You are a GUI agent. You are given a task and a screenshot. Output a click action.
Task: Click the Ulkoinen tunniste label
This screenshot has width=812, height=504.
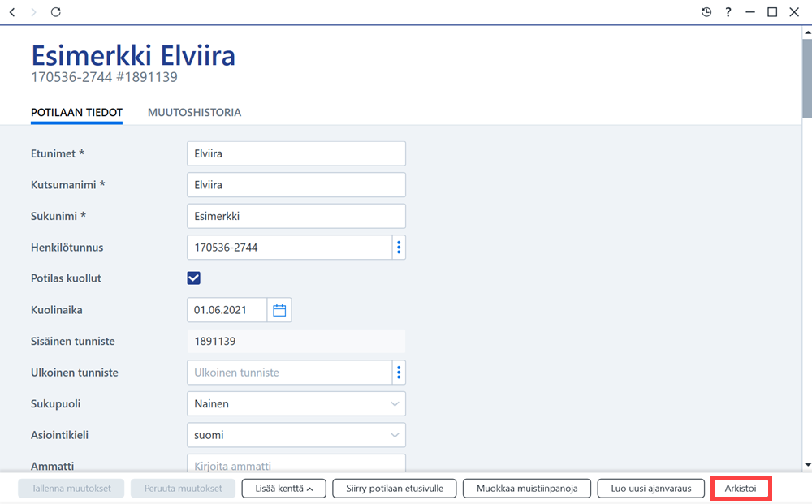coord(75,373)
